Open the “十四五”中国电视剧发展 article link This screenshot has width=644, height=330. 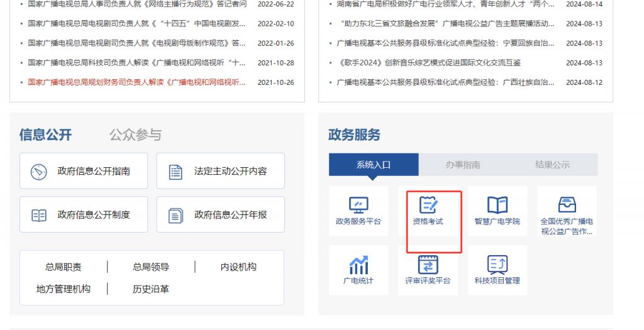(x=136, y=24)
